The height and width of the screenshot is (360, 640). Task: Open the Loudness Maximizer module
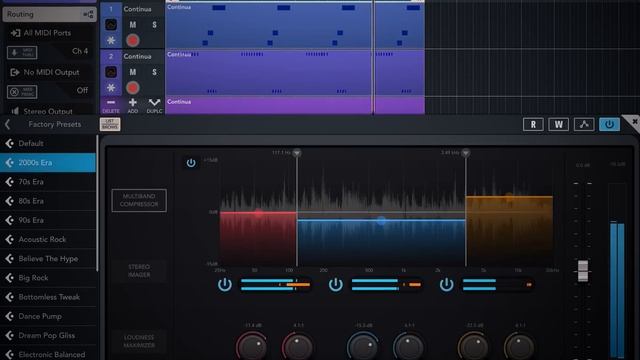(139, 341)
